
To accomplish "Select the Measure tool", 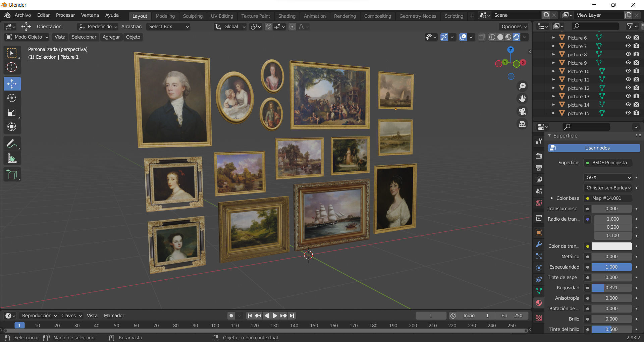I will tap(12, 158).
